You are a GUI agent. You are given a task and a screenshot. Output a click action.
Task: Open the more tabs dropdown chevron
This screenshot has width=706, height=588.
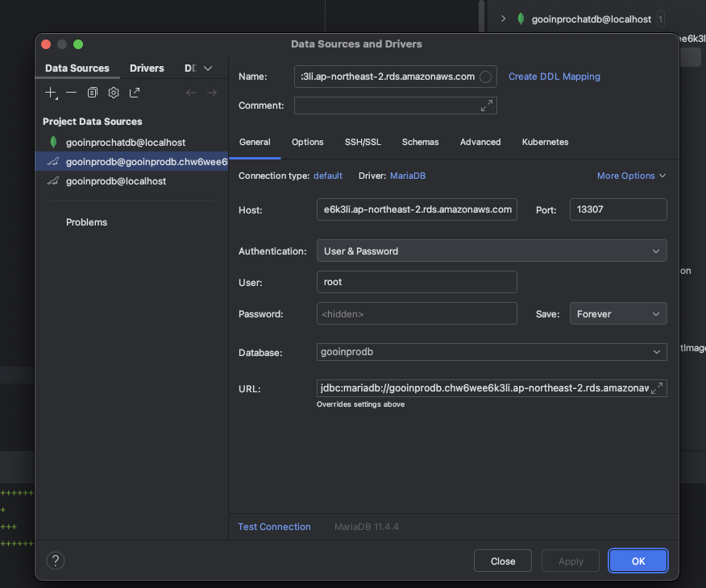pos(208,68)
